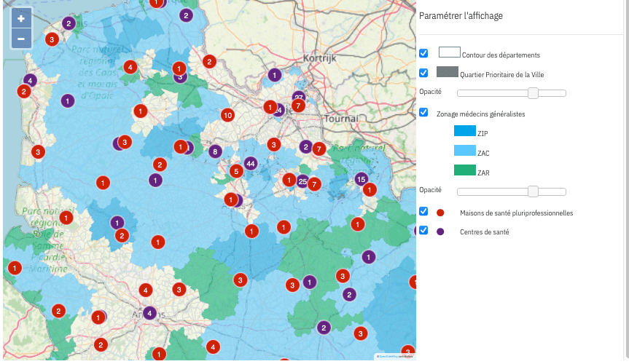Click the zoom in plus button
This screenshot has height=364, width=629.
click(x=21, y=19)
